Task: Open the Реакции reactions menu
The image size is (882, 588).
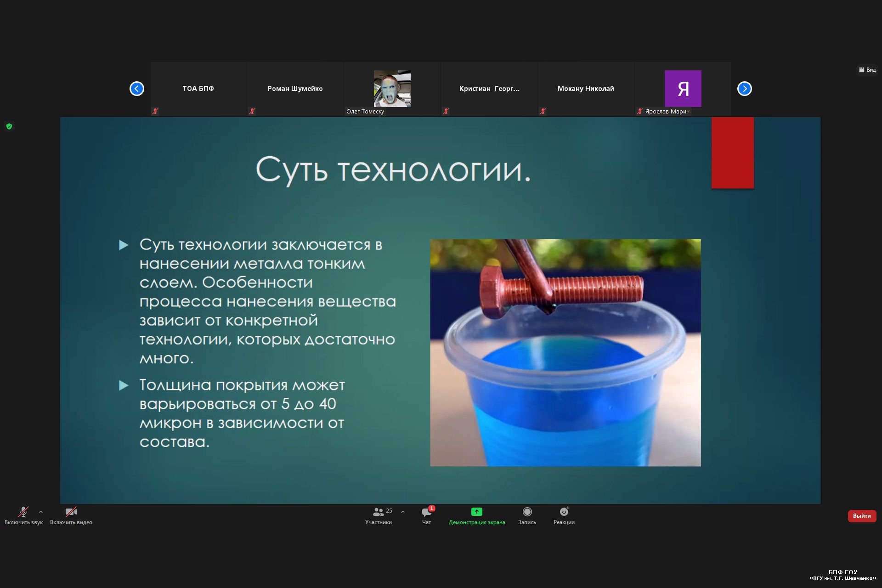Action: (564, 516)
